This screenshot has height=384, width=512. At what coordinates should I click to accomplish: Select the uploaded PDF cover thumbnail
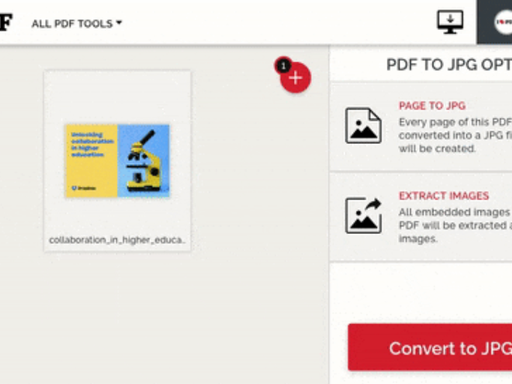(117, 161)
